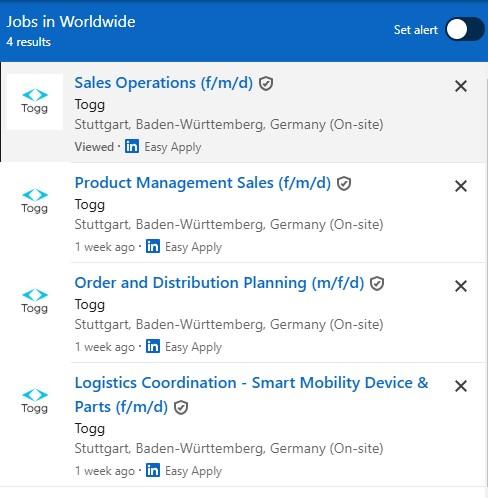Dismiss the Logistics Coordination job listing
Image resolution: width=488 pixels, height=498 pixels.
pyautogui.click(x=461, y=386)
